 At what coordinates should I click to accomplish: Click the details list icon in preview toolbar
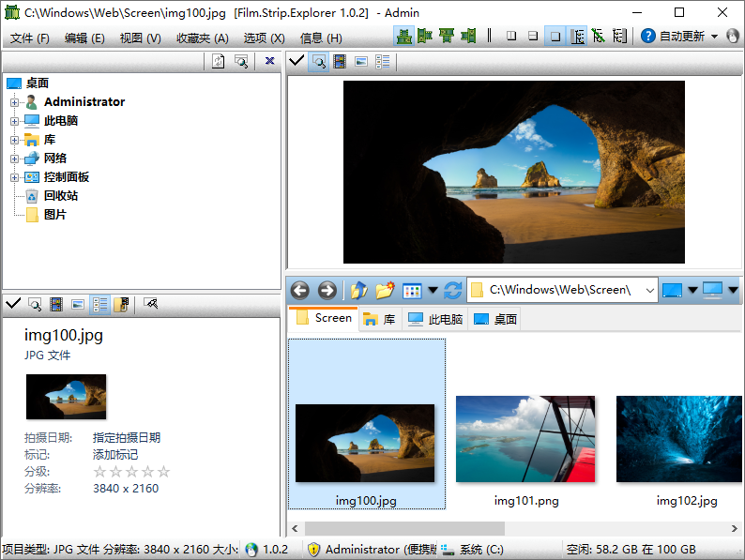[x=383, y=61]
